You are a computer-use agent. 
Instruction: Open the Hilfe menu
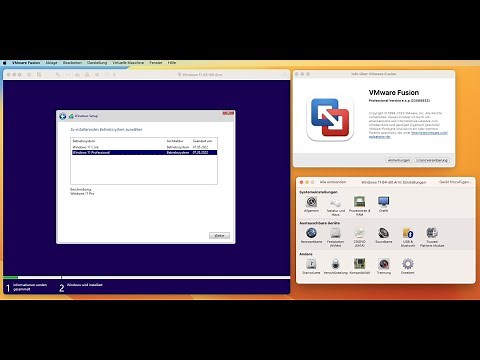tap(172, 63)
